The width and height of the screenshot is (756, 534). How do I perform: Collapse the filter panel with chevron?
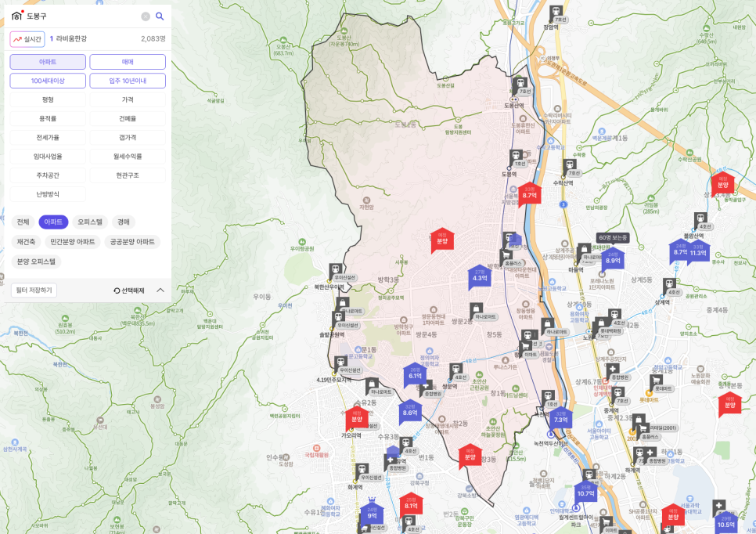pyautogui.click(x=160, y=290)
